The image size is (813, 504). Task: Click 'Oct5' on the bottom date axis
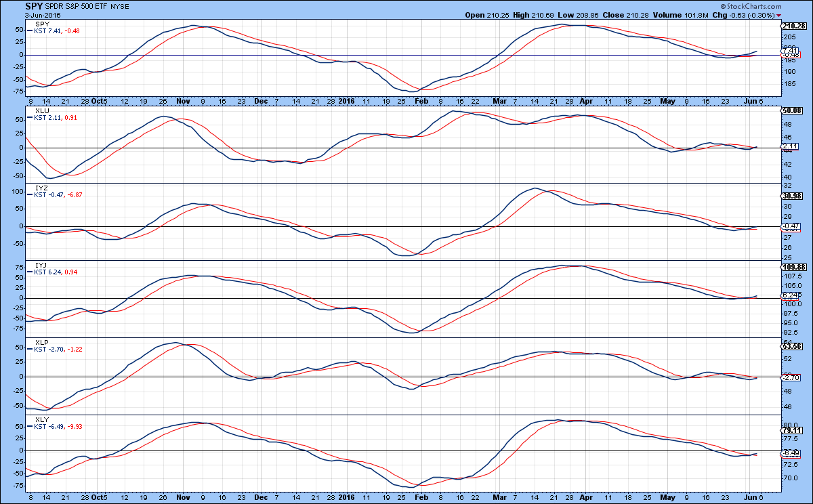[99, 498]
